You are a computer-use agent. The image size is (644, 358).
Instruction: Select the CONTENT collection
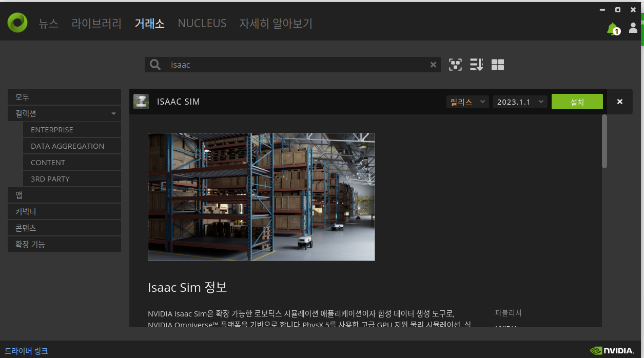[72, 163]
